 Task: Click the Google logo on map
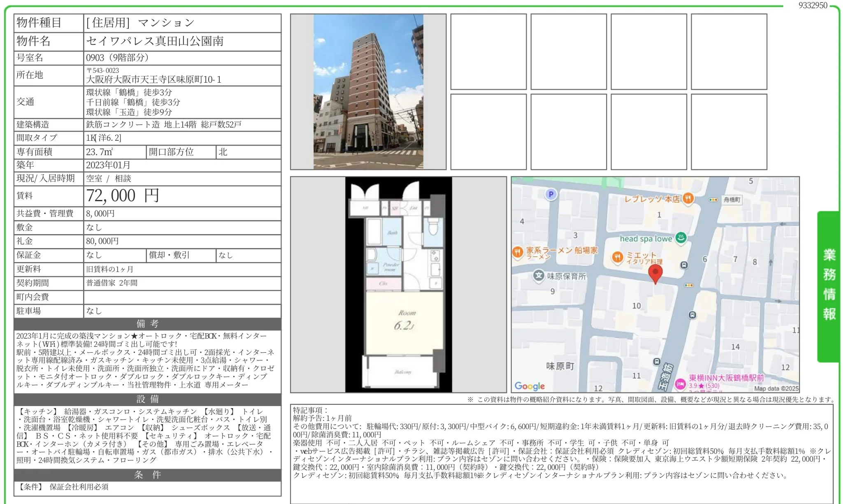530,386
